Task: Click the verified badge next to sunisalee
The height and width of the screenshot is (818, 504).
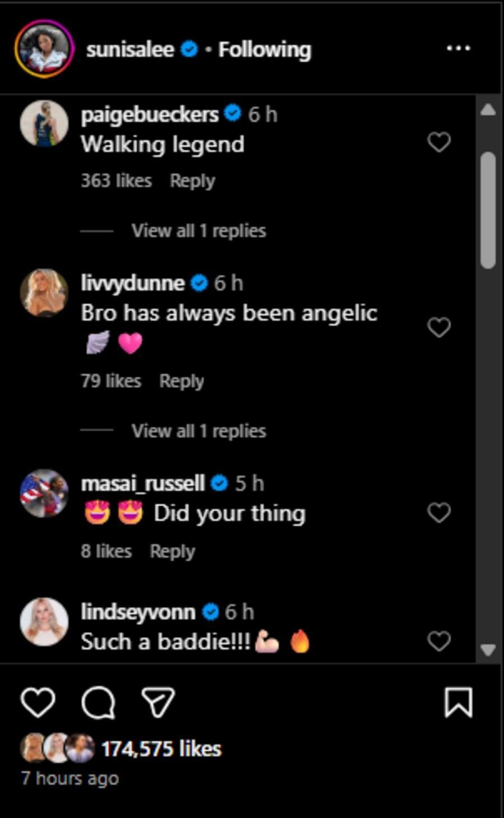Action: point(190,49)
